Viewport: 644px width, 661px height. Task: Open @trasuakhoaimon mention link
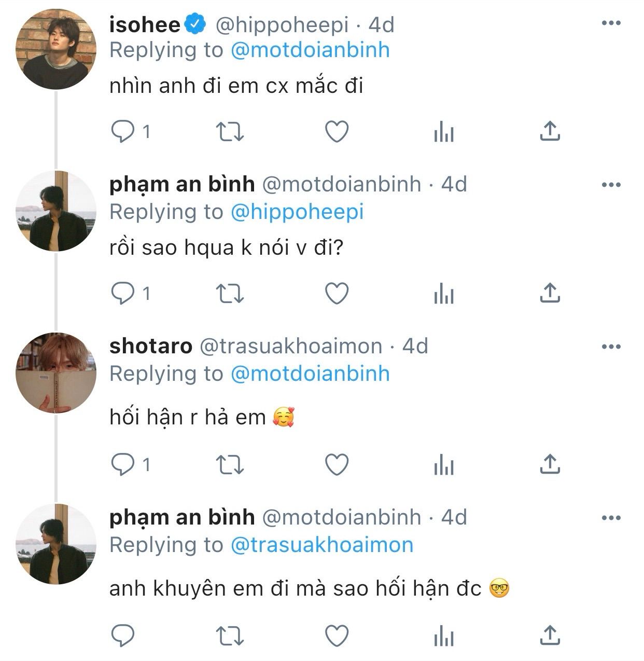(x=321, y=545)
